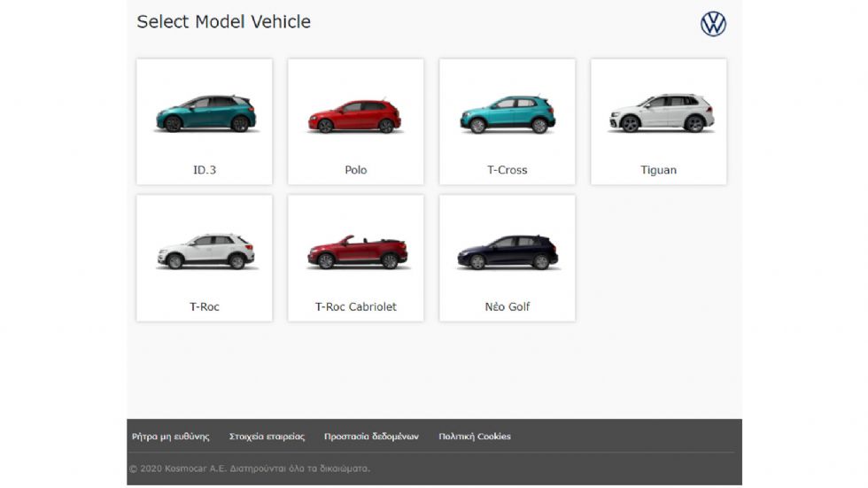Open the Ρήτρα μη ευθύνης footer link
Viewport: 868px width, 488px height.
point(170,437)
